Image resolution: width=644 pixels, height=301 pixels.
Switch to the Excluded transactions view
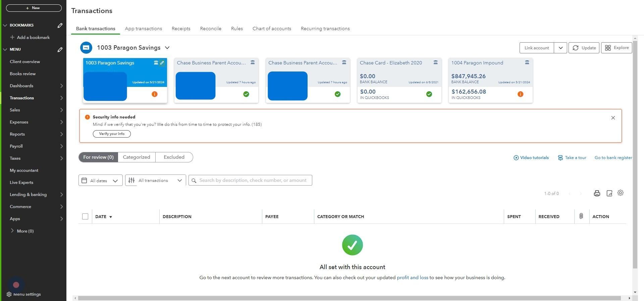174,157
